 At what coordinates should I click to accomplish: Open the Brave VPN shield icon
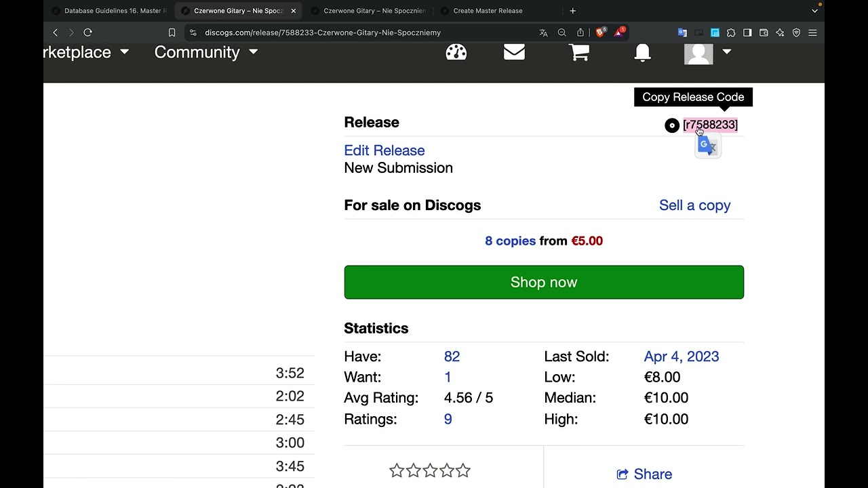click(x=796, y=33)
